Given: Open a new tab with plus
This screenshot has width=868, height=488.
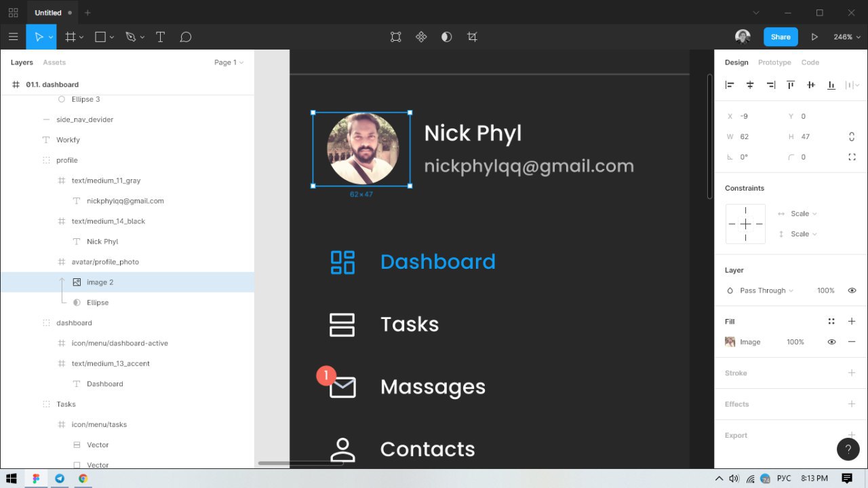Looking at the screenshot, I should tap(87, 12).
